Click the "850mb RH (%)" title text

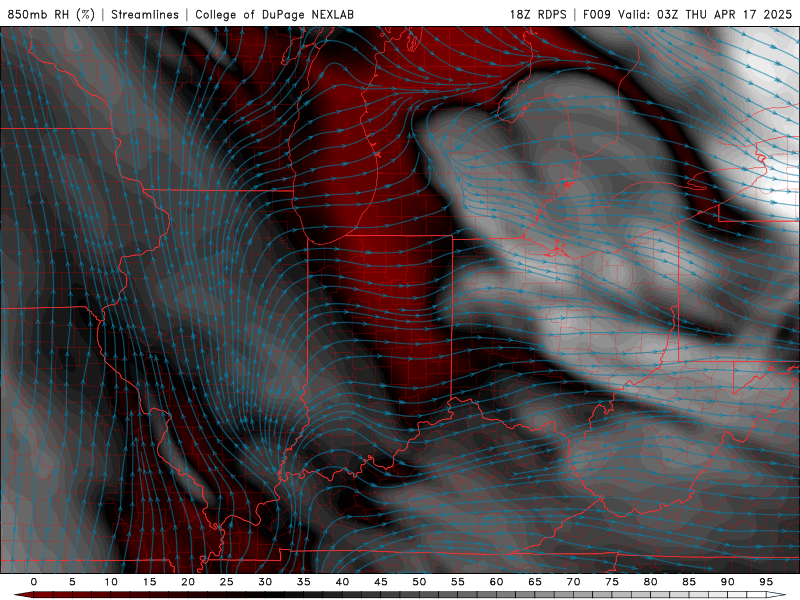[51, 14]
